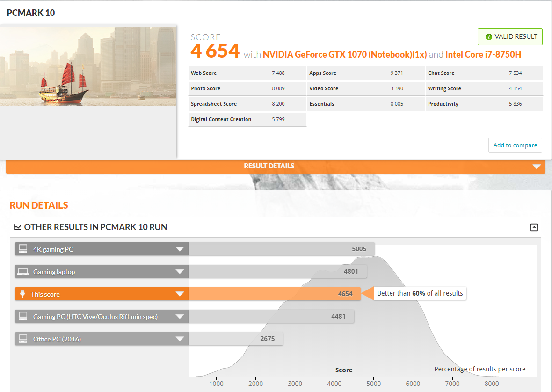Click the Office PC score bar 2675
Viewport: 552px width, 392px height.
coord(236,339)
